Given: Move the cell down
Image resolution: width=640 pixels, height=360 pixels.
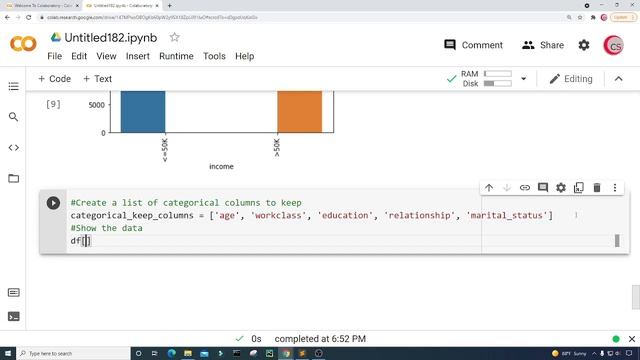Looking at the screenshot, I should pyautogui.click(x=507, y=188).
